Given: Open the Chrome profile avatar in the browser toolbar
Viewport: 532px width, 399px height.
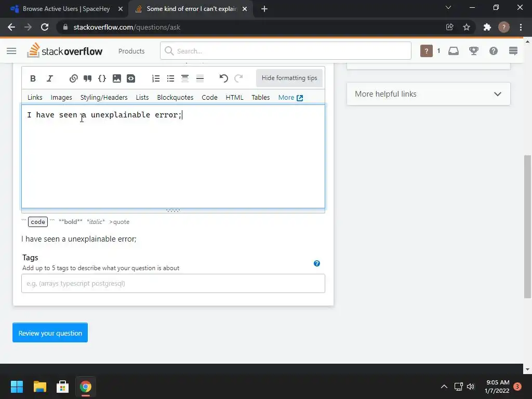Looking at the screenshot, I should [x=504, y=27].
